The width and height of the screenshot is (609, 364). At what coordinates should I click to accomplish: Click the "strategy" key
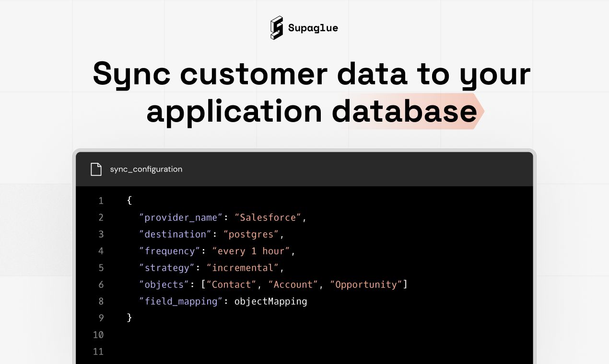point(167,268)
